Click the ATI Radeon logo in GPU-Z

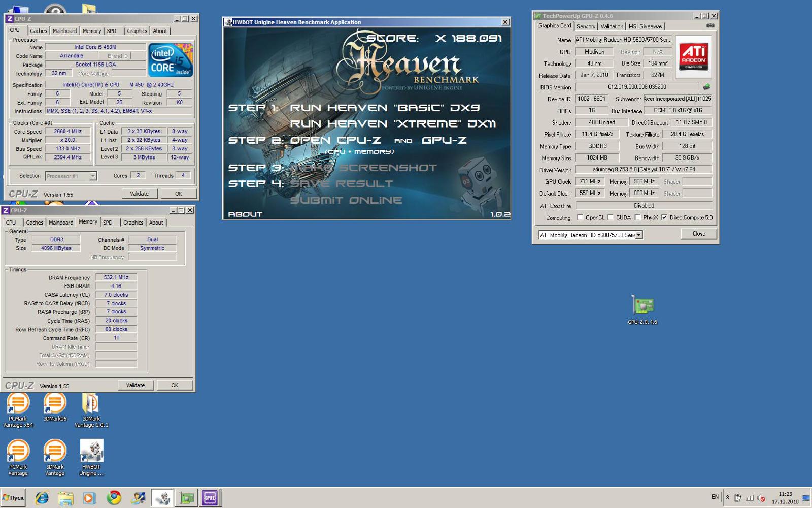pyautogui.click(x=693, y=56)
